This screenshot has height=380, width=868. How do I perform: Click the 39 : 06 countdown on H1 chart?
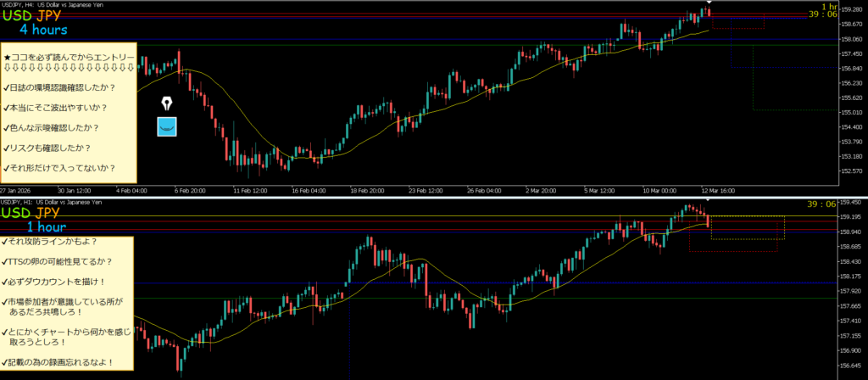coord(822,204)
